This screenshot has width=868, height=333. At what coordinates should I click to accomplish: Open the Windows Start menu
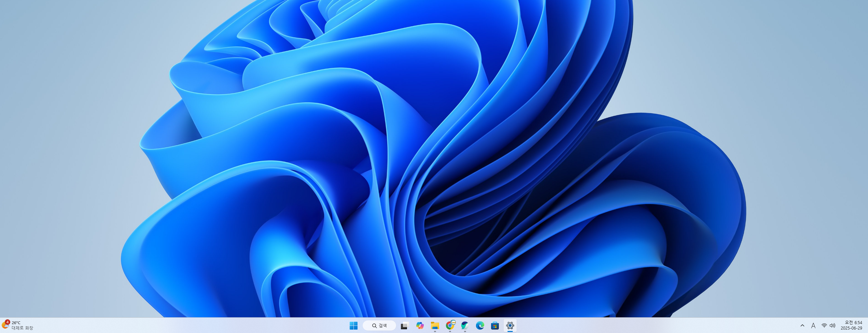pyautogui.click(x=353, y=325)
